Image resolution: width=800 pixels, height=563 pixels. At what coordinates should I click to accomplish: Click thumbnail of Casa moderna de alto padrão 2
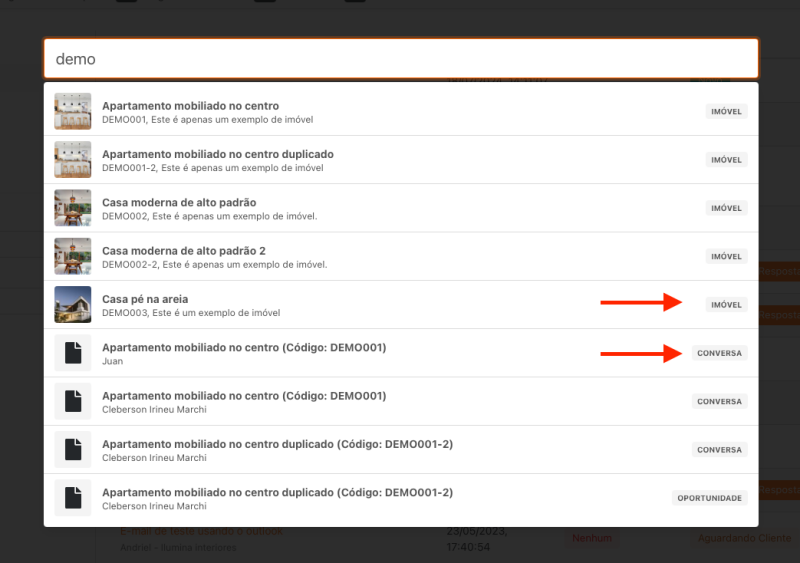point(72,256)
